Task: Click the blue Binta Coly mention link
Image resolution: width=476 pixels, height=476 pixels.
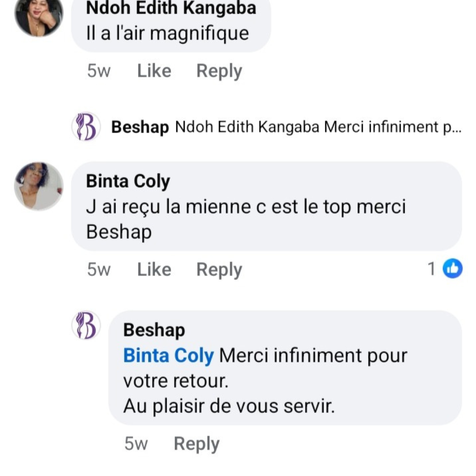Action: pyautogui.click(x=168, y=355)
